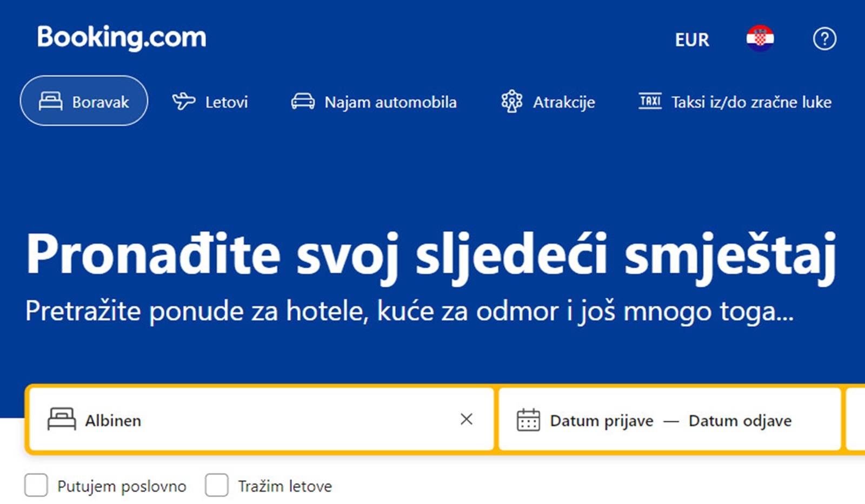Select the Najam automobila tab
The height and width of the screenshot is (504, 865).
click(374, 102)
